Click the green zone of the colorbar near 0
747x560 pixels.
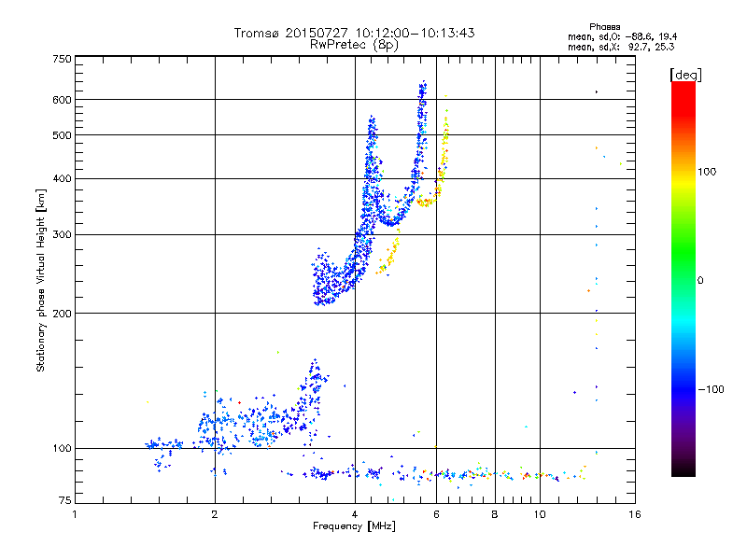[x=684, y=269]
